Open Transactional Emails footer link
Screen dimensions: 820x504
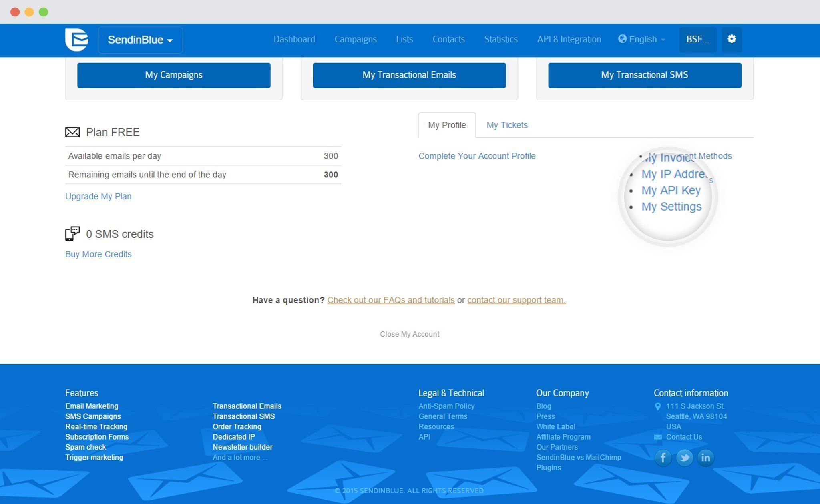click(247, 406)
